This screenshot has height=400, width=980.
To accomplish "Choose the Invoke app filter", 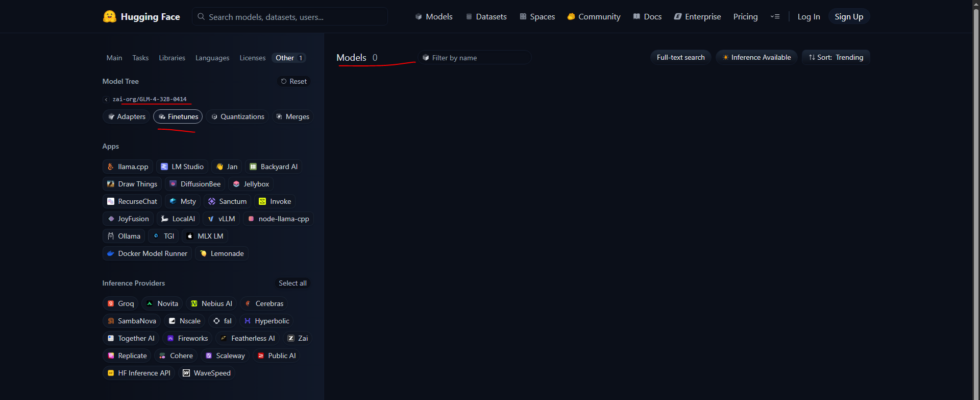I will click(275, 201).
